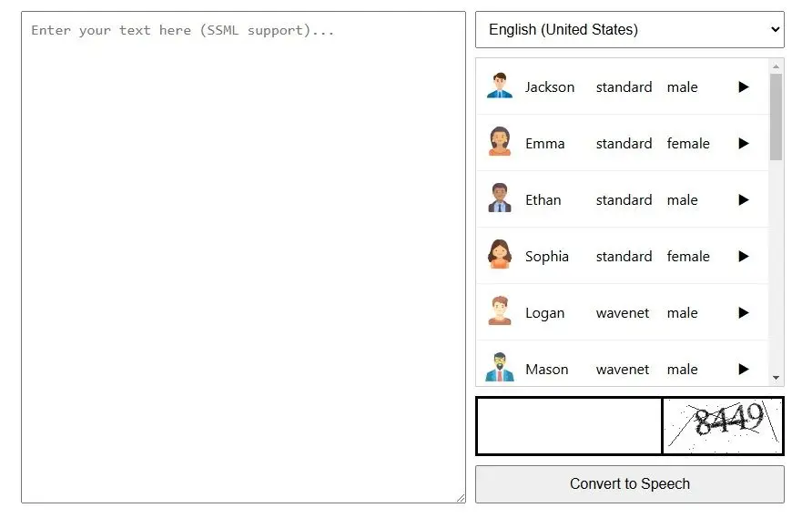The image size is (812, 518).
Task: Select Mason's avatar icon
Action: (x=500, y=368)
